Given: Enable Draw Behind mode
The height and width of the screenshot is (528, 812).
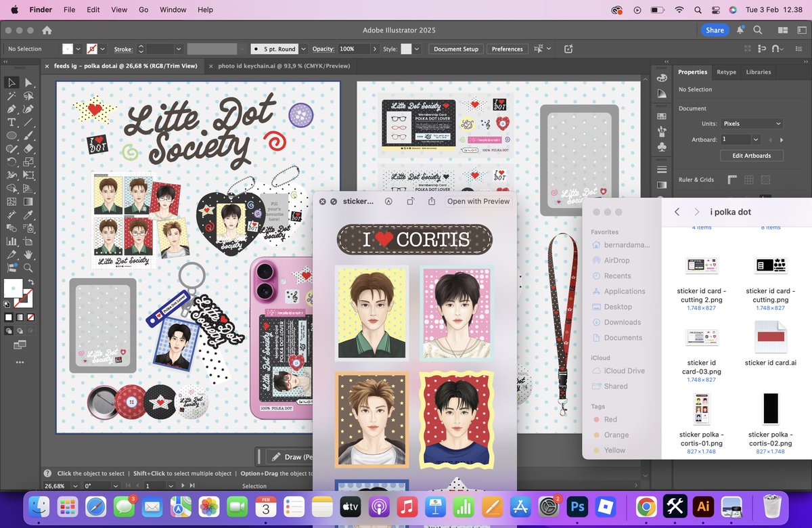Looking at the screenshot, I should [x=20, y=330].
